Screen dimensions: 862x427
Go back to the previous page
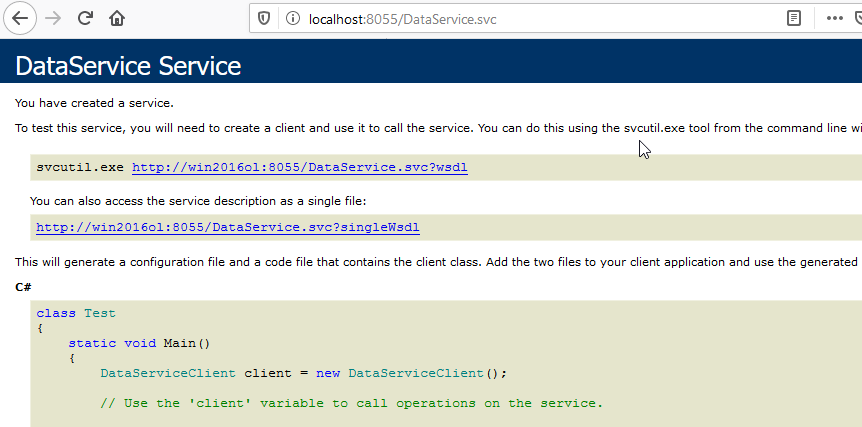point(21,18)
